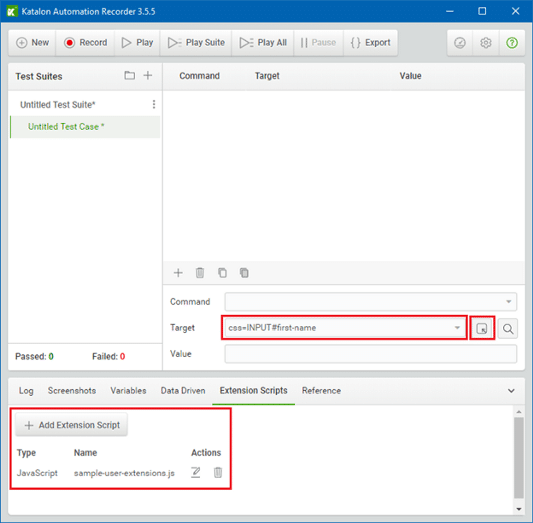Click the bottom panel vertical scrollbar

[519, 458]
